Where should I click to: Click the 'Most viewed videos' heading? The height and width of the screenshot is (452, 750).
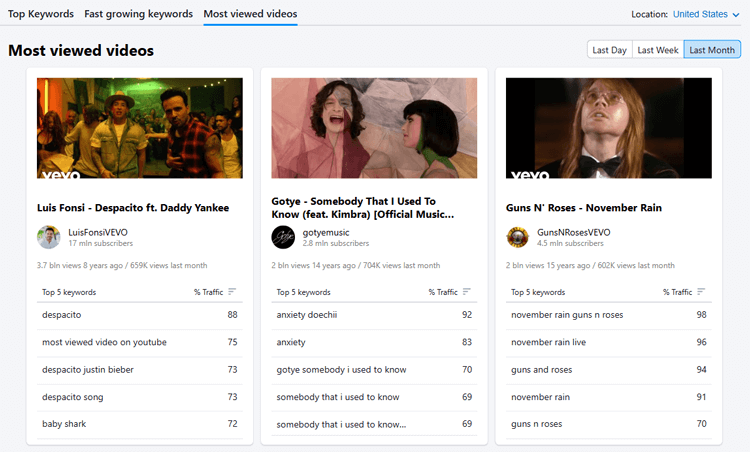[81, 50]
